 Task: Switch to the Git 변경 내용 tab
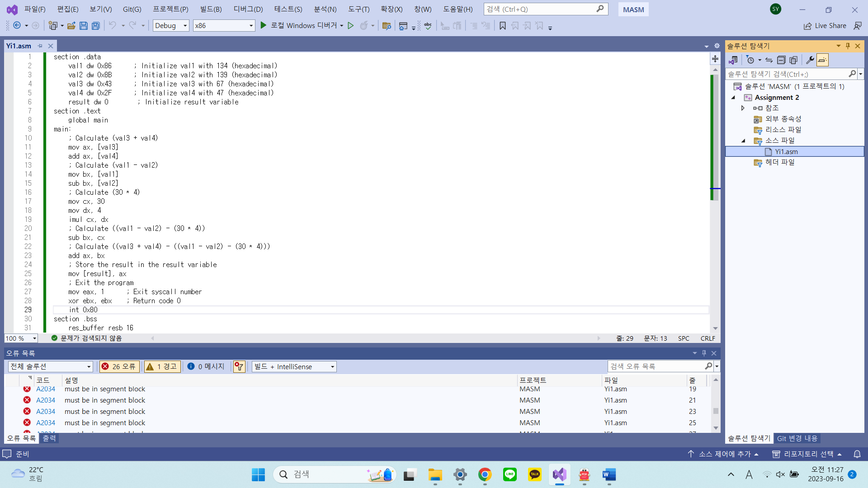click(797, 438)
